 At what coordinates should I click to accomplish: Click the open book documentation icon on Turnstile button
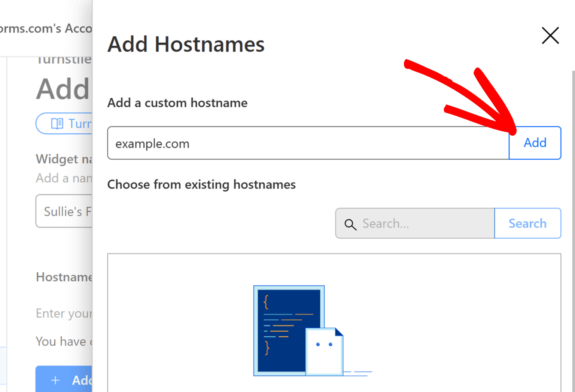coord(58,123)
